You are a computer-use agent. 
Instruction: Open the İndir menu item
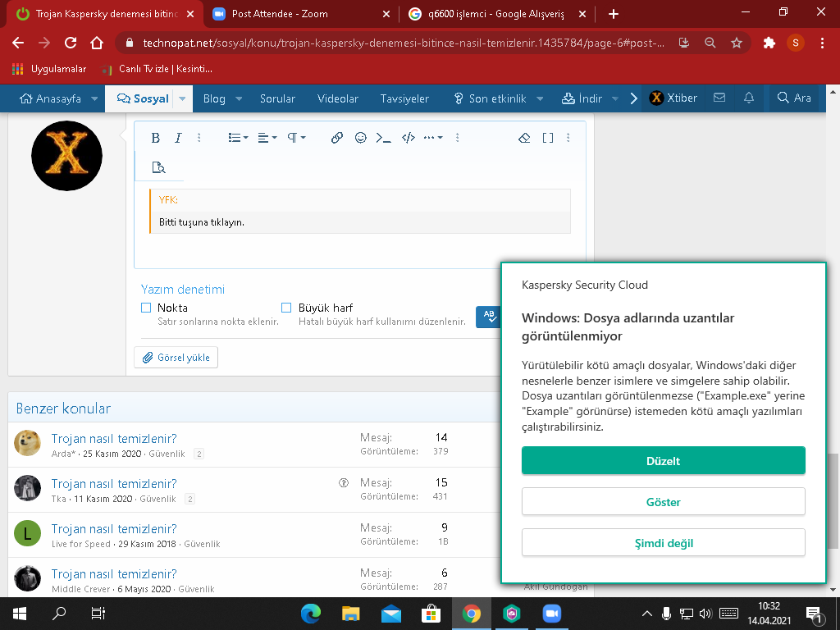(582, 98)
